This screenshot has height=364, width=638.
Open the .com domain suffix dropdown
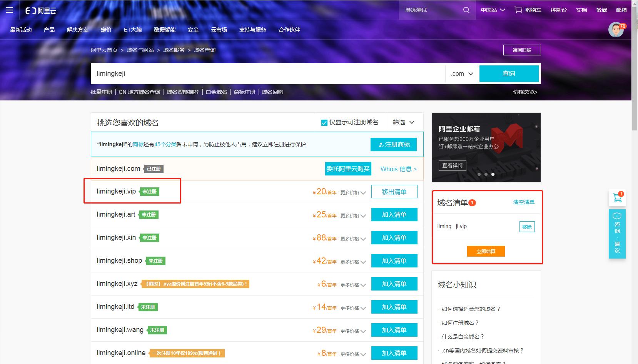point(461,73)
